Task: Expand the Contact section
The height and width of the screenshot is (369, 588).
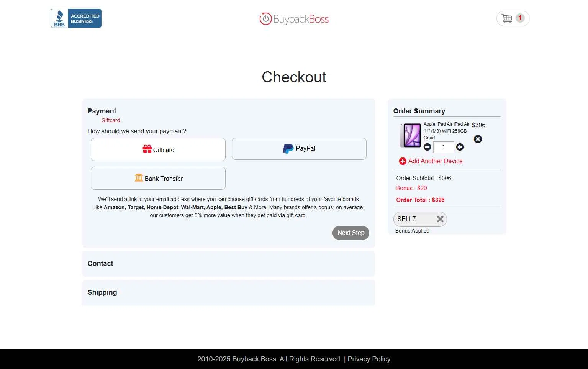Action: tap(229, 264)
